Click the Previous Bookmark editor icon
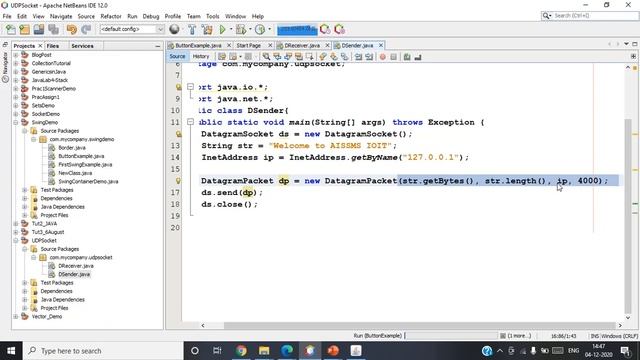The height and width of the screenshot is (360, 640). (x=323, y=57)
